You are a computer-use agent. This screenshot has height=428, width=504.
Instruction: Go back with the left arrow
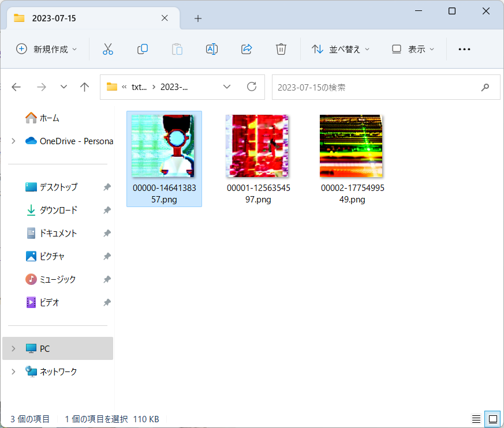16,87
